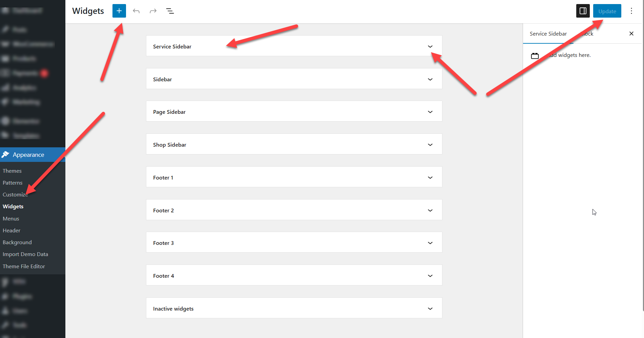Open Themes in Appearance submenu
The height and width of the screenshot is (338, 644).
click(x=12, y=171)
